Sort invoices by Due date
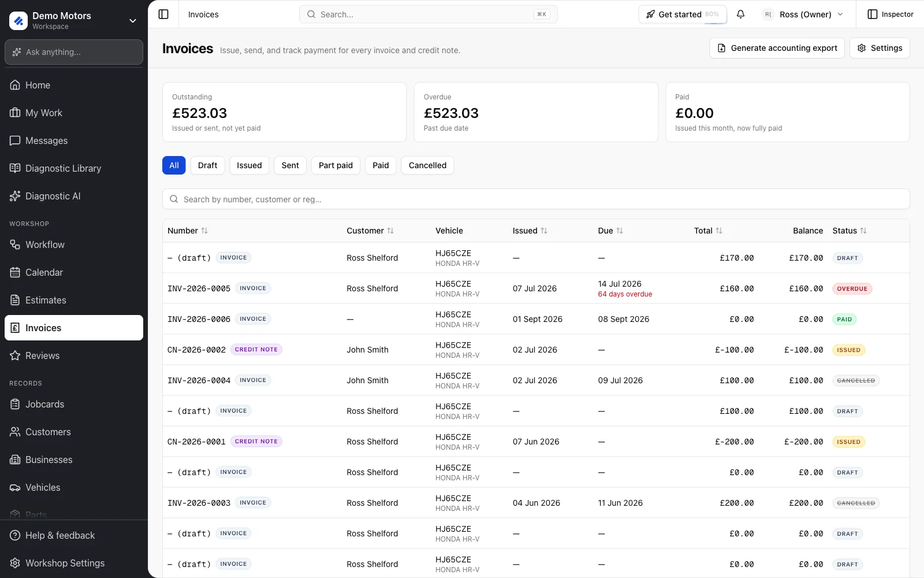The height and width of the screenshot is (578, 924). click(x=610, y=231)
